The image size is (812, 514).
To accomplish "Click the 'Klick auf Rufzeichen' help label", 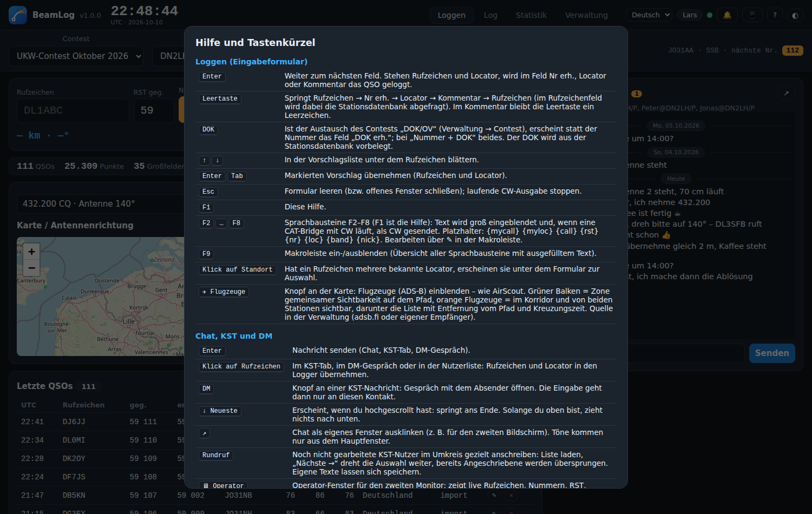I will pos(241,366).
